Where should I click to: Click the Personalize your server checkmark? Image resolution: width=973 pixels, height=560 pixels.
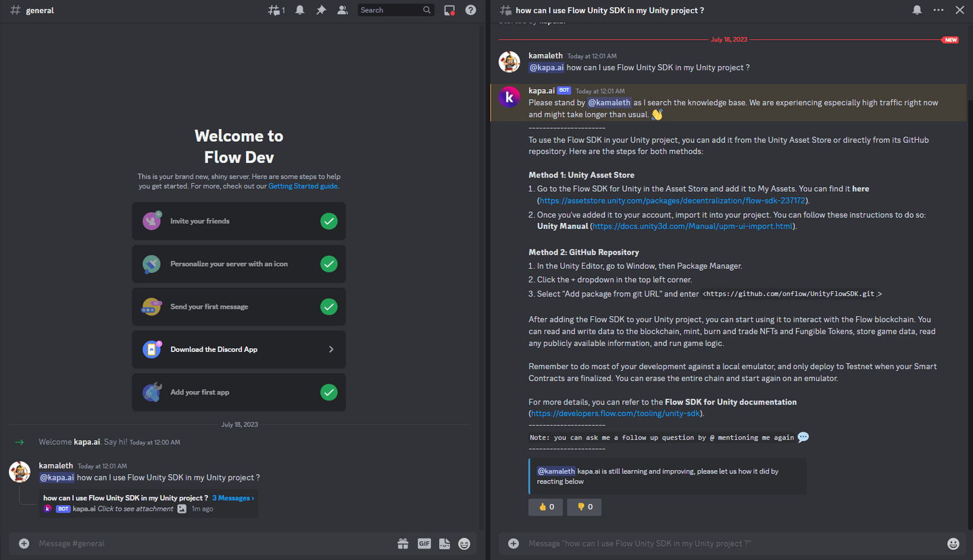click(x=329, y=264)
